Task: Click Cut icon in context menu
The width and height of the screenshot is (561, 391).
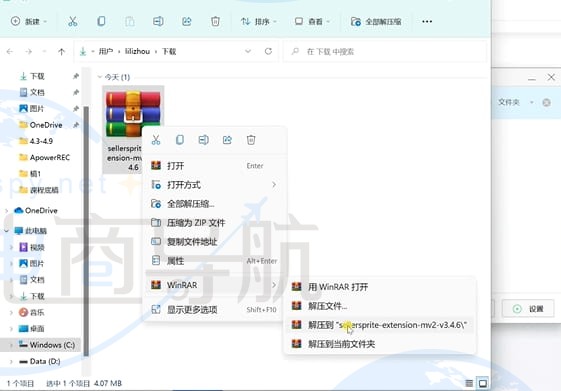Action: click(x=156, y=140)
